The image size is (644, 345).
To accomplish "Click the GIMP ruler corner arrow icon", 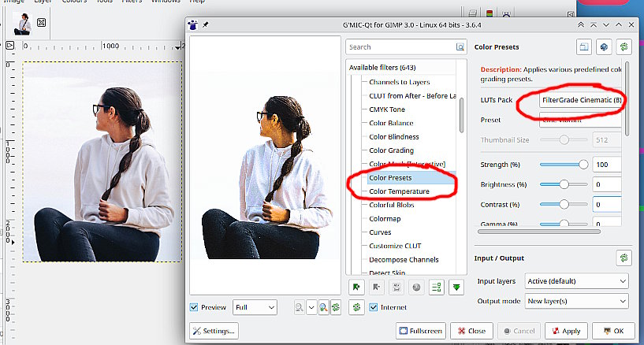I will [10, 45].
